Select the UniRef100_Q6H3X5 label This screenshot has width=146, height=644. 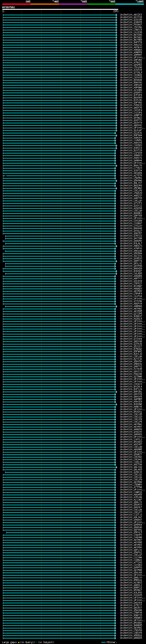(x=131, y=397)
